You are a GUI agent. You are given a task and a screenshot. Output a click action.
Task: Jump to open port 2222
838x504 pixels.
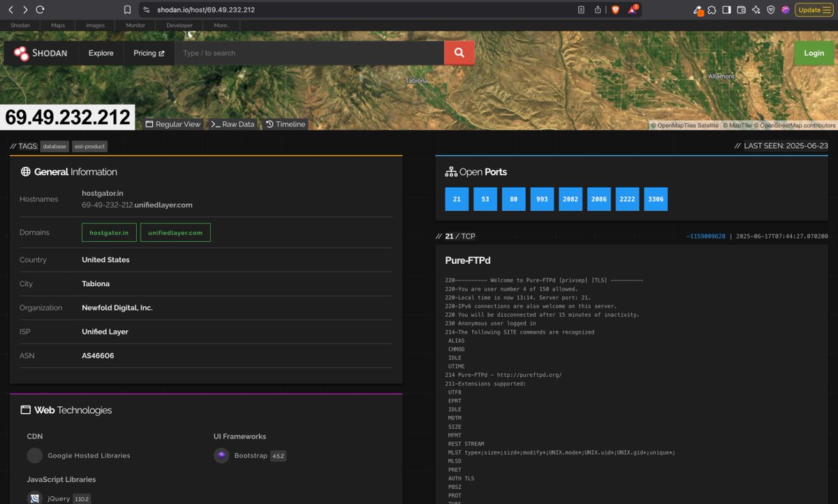(627, 199)
